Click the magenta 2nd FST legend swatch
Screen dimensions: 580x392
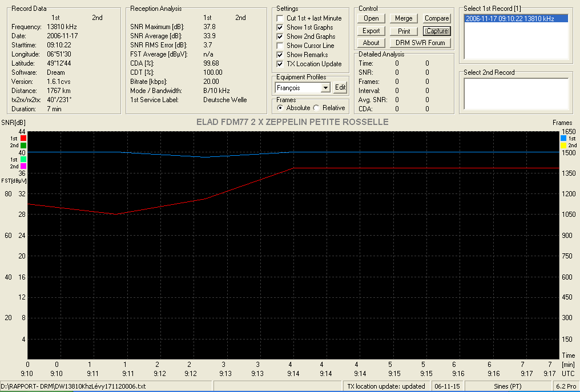pos(23,167)
